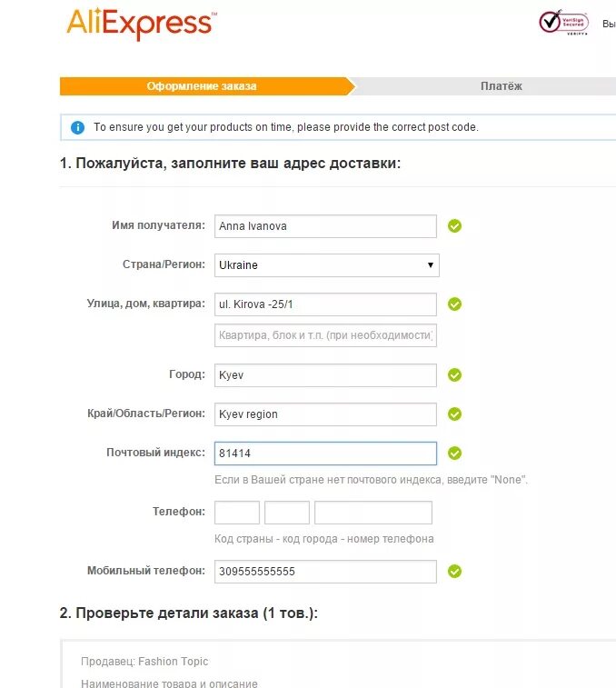Focus the city field containing Kyev
This screenshot has width=616, height=688.
tap(325, 375)
